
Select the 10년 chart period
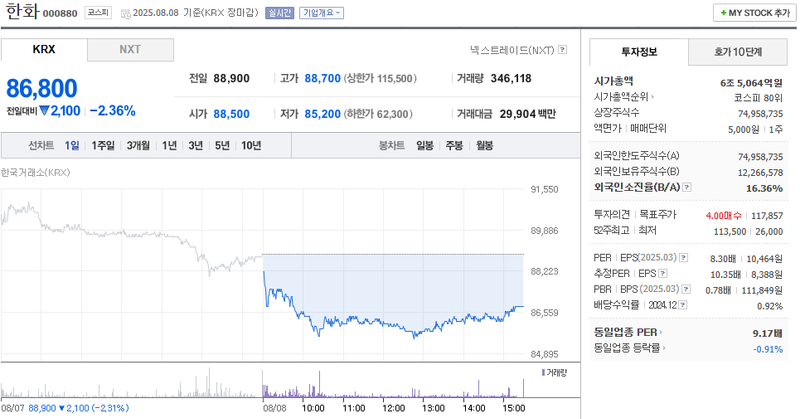click(x=251, y=145)
